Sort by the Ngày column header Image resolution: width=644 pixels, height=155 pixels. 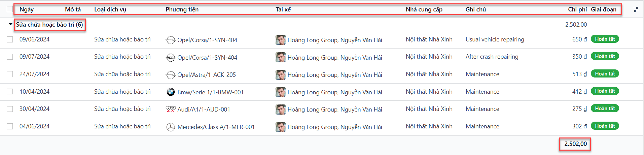27,9
